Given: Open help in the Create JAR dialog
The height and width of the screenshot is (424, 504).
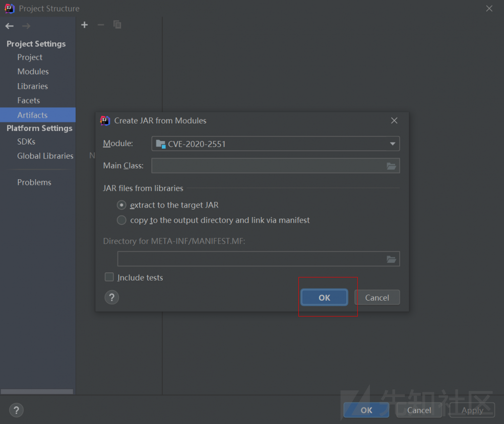Looking at the screenshot, I should pos(111,297).
